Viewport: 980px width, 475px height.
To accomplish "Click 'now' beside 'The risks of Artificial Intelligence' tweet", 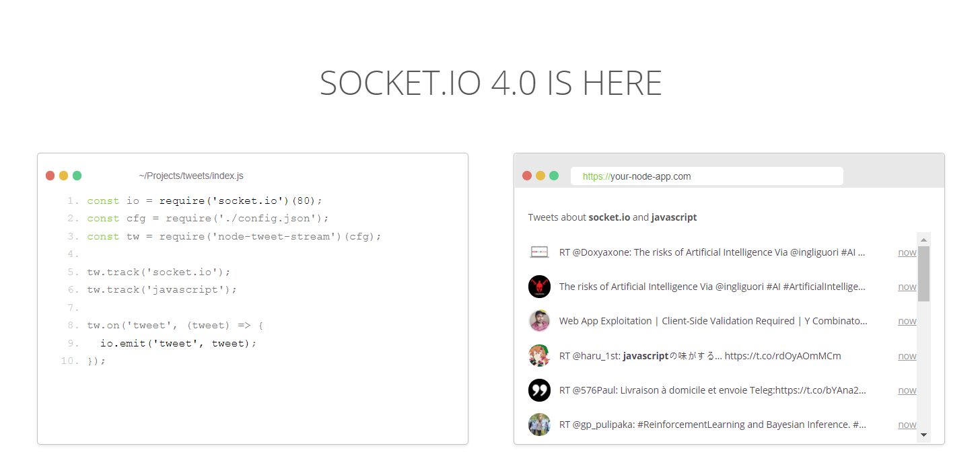I will [907, 287].
